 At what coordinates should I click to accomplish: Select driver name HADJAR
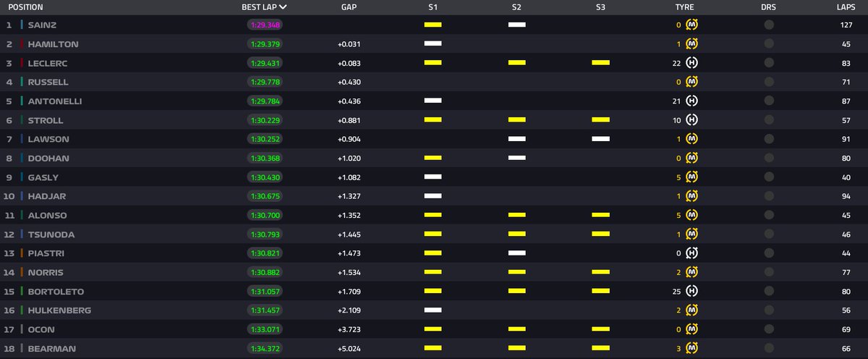[x=46, y=196]
